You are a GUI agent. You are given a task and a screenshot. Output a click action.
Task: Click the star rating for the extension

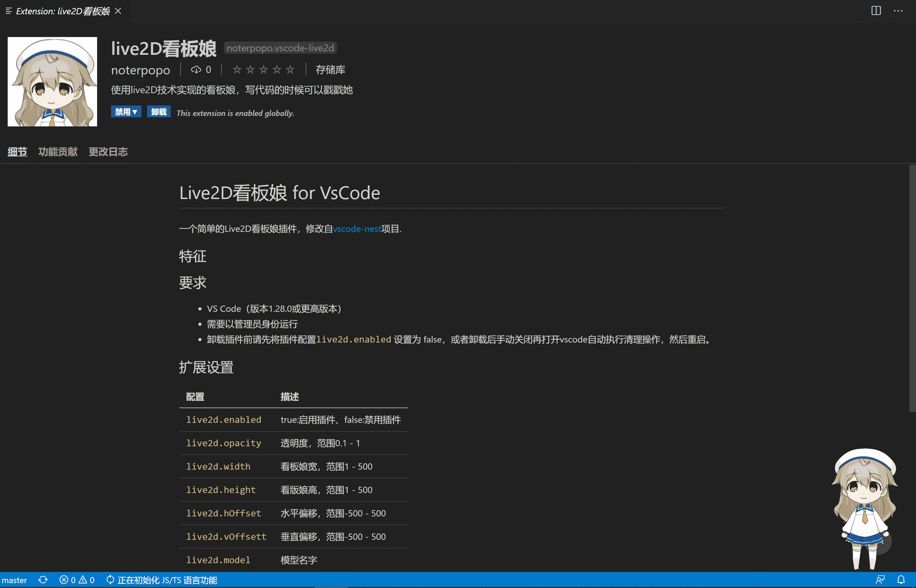(263, 69)
